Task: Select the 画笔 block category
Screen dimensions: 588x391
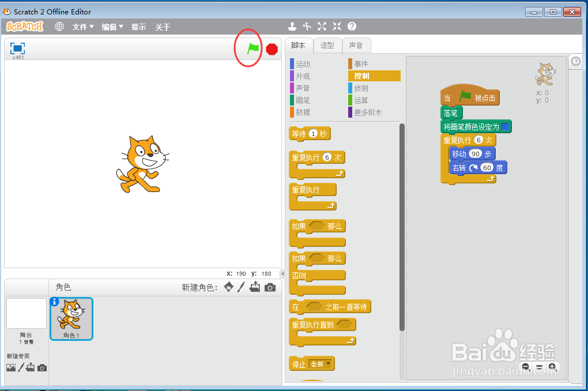Action: click(303, 100)
